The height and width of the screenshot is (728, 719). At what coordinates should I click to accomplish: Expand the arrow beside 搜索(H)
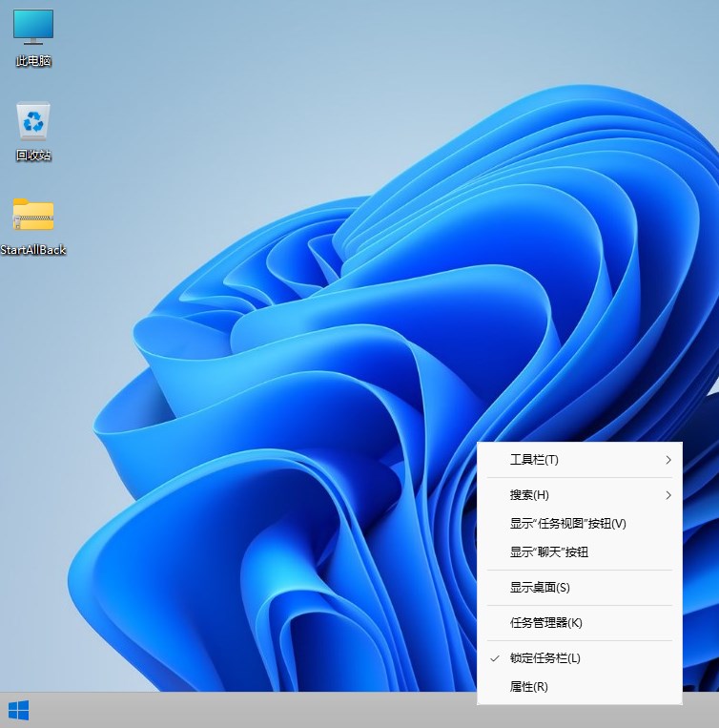[x=668, y=495]
